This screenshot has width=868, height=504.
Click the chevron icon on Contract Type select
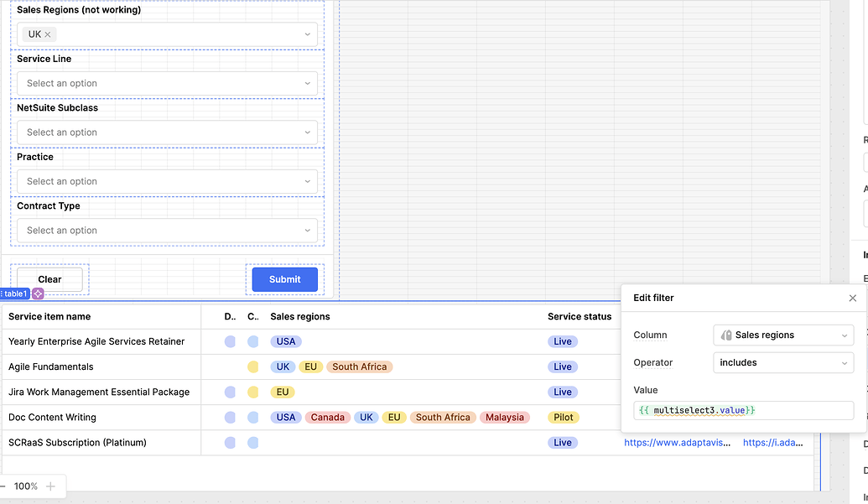tap(305, 230)
